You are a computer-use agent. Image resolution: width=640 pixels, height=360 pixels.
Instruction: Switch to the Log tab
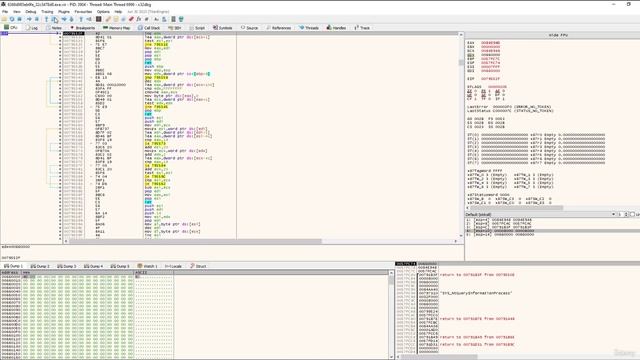pyautogui.click(x=32, y=28)
